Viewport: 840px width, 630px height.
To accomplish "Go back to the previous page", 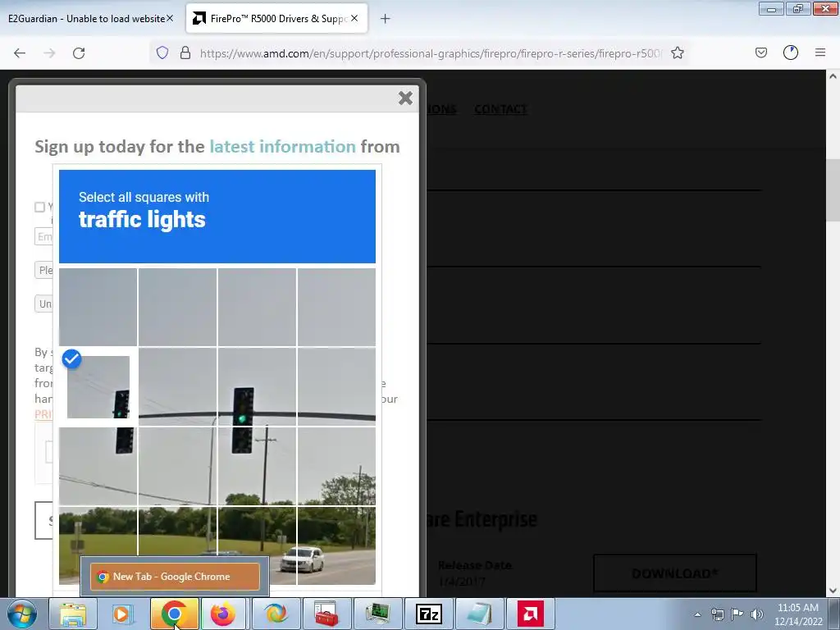I will click(x=20, y=53).
